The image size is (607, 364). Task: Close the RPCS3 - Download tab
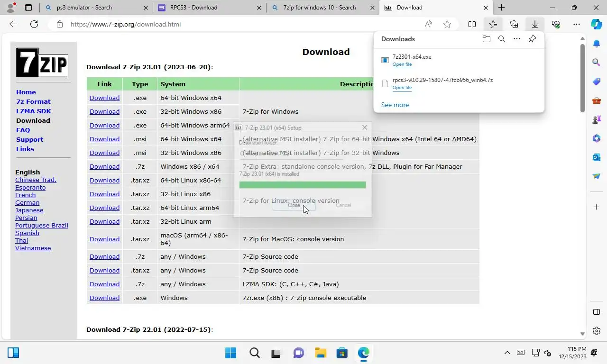click(258, 8)
